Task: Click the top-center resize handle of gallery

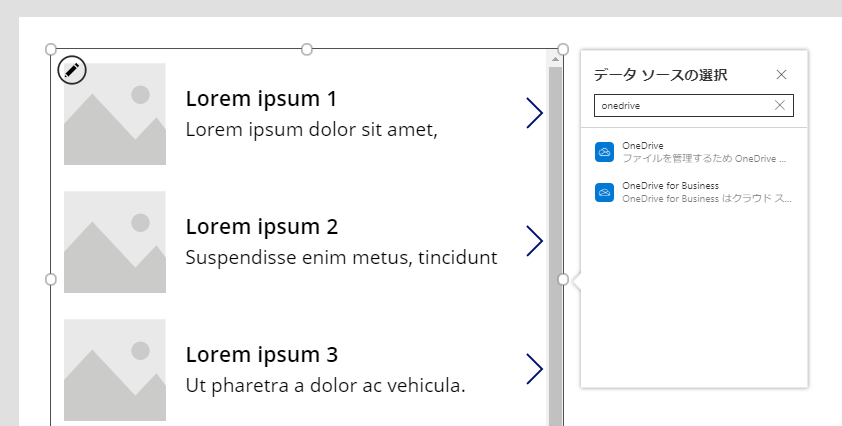Action: click(x=307, y=49)
